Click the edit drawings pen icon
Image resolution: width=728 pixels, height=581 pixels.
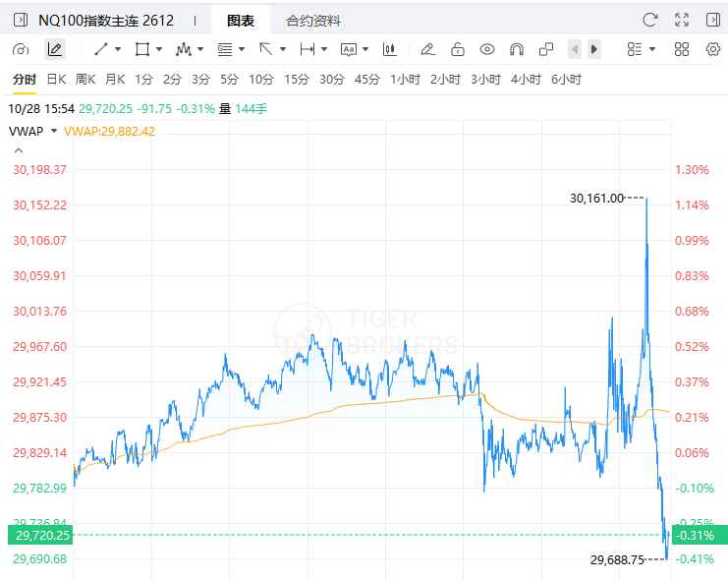[x=427, y=49]
